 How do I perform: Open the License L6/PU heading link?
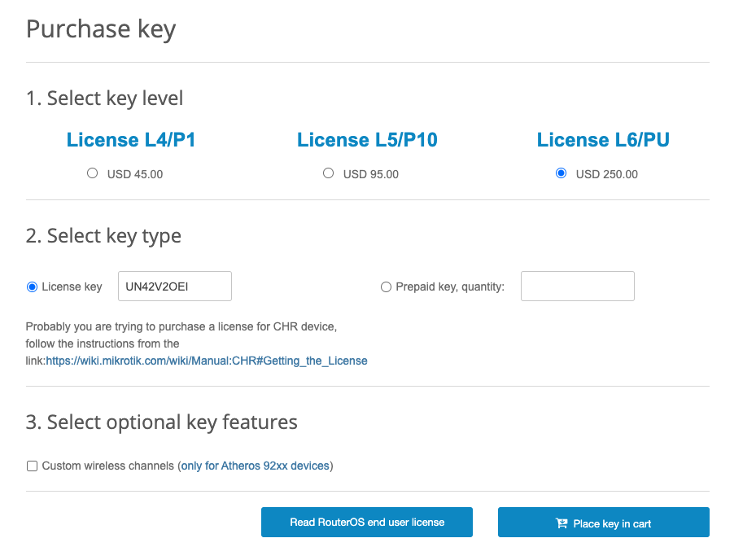pyautogui.click(x=603, y=140)
